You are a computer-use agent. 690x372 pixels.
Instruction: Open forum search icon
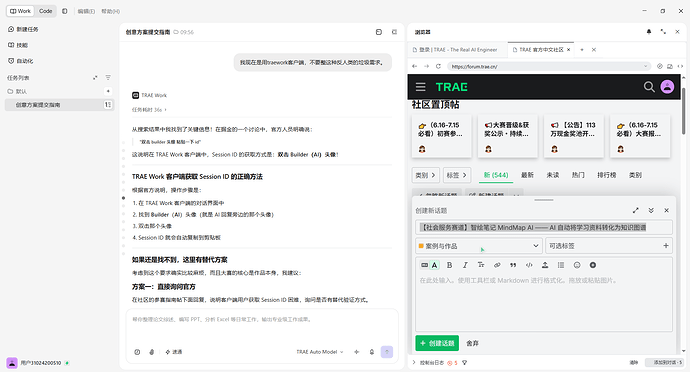pos(649,87)
